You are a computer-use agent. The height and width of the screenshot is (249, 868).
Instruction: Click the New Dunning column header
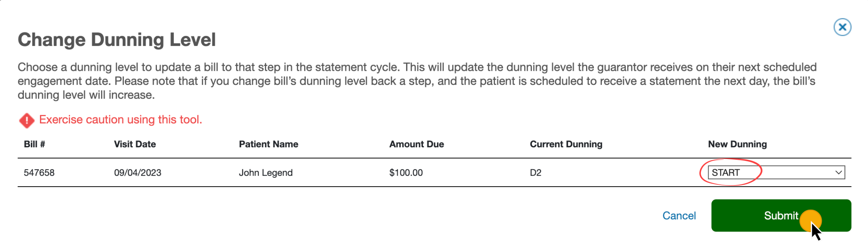point(737,144)
